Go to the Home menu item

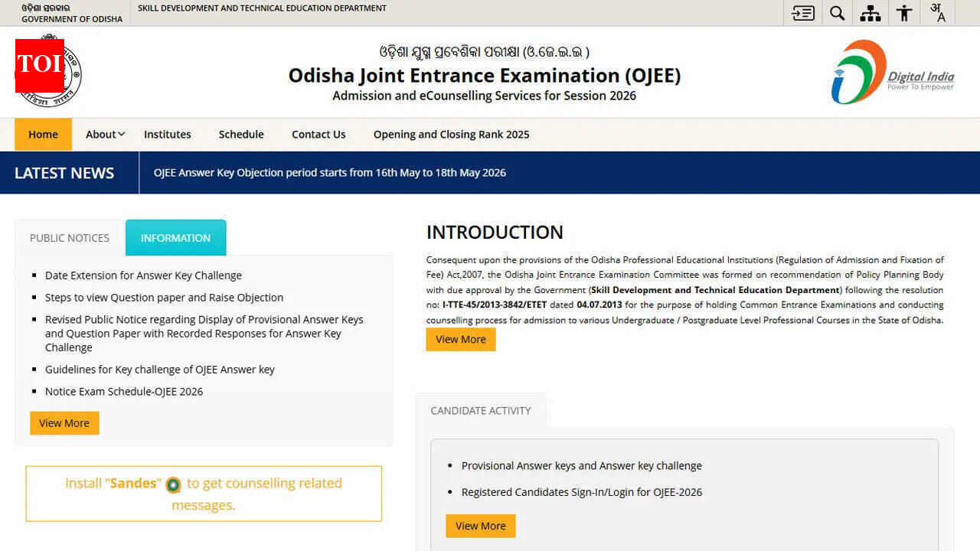(43, 134)
